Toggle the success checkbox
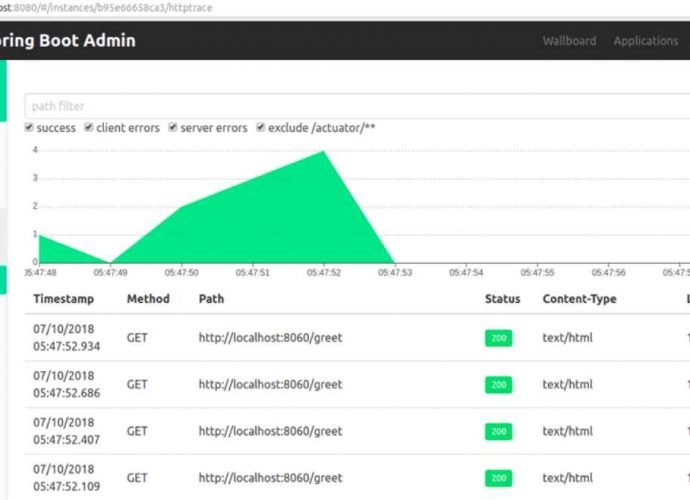690x500 pixels. click(x=30, y=128)
